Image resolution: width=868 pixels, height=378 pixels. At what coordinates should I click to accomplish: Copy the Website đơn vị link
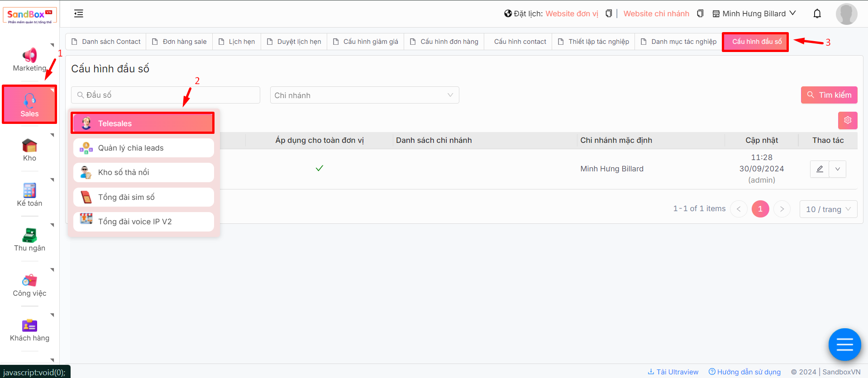click(x=609, y=14)
